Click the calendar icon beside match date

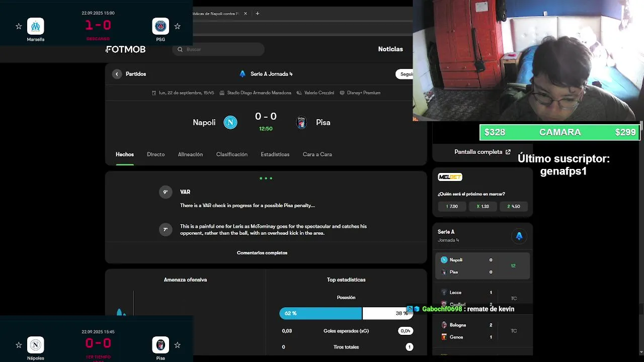[154, 93]
